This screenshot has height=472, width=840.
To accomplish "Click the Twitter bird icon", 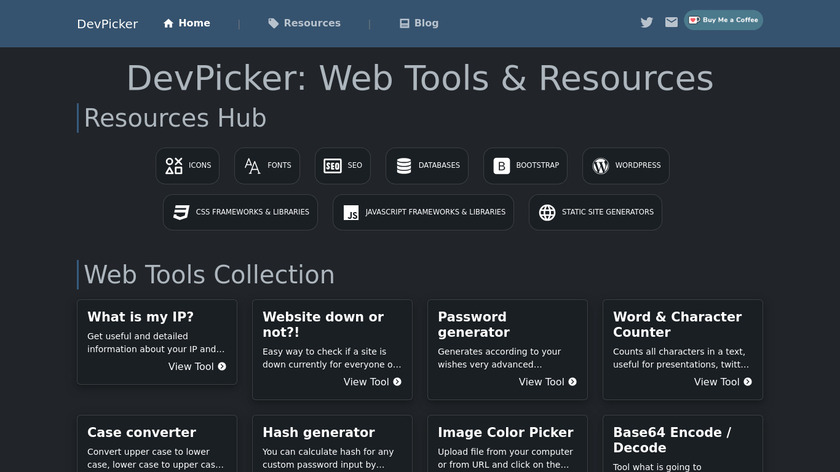I will 647,22.
